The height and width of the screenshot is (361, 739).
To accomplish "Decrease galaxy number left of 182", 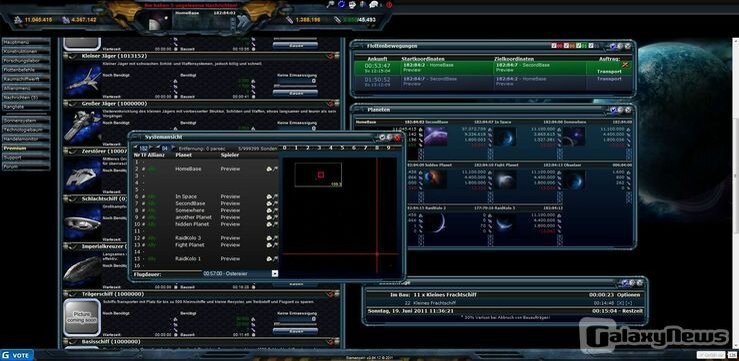I will coord(136,148).
